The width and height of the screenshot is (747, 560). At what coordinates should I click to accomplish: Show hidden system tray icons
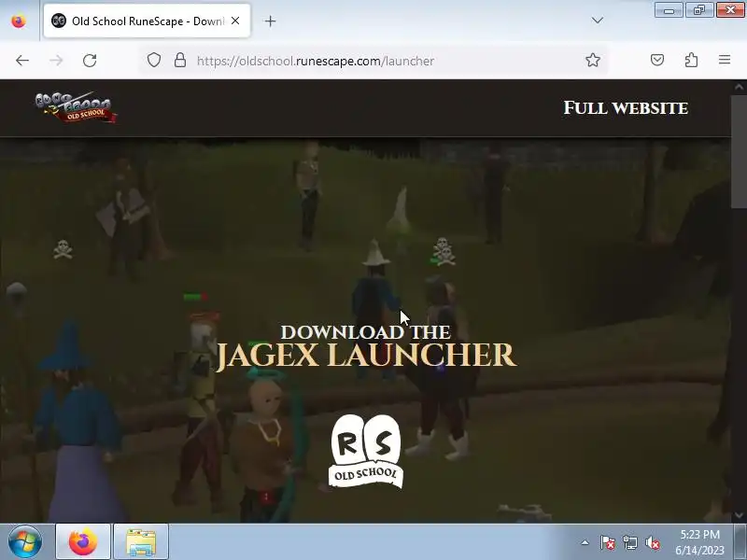[x=585, y=542]
